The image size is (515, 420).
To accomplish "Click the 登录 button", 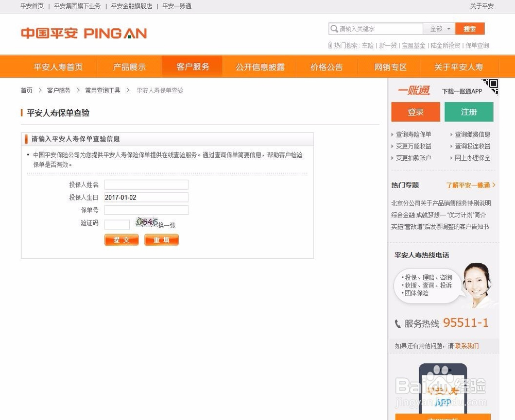I will [416, 112].
